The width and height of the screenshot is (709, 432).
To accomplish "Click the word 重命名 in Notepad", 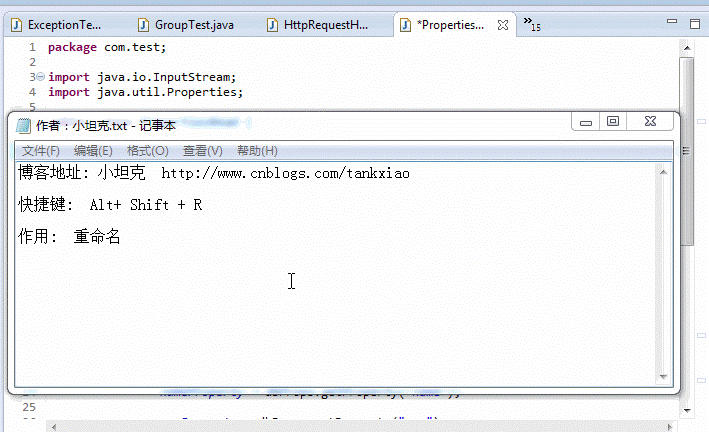I will (x=97, y=236).
